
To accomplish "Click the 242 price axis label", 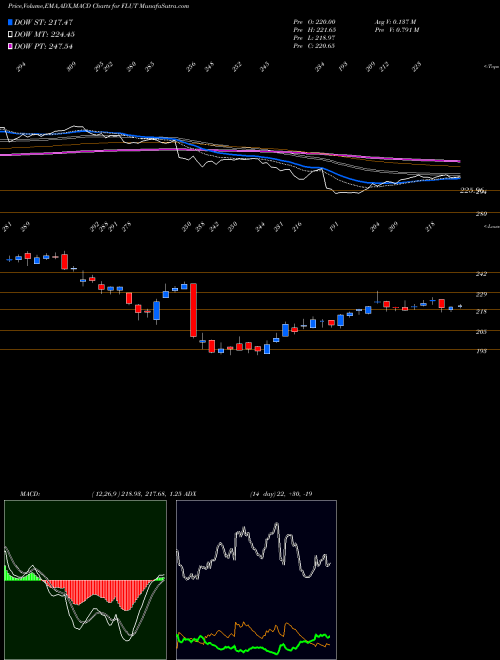I will point(481,274).
